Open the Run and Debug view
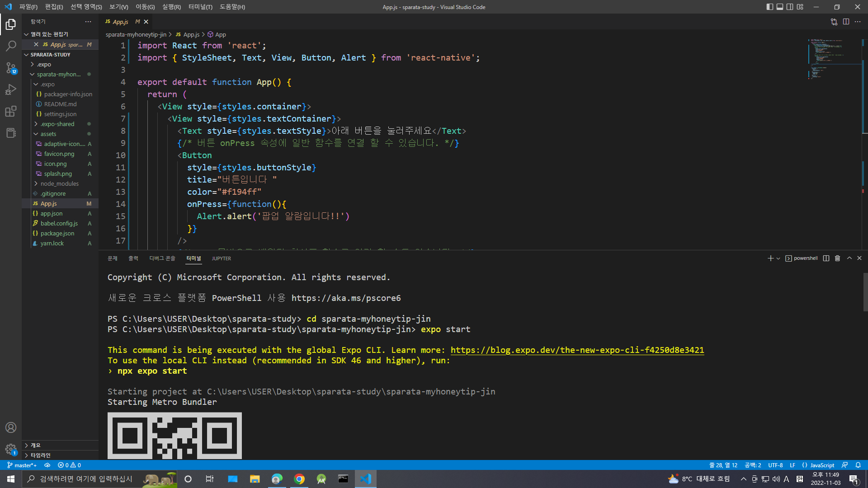This screenshot has width=868, height=488. tap(11, 89)
